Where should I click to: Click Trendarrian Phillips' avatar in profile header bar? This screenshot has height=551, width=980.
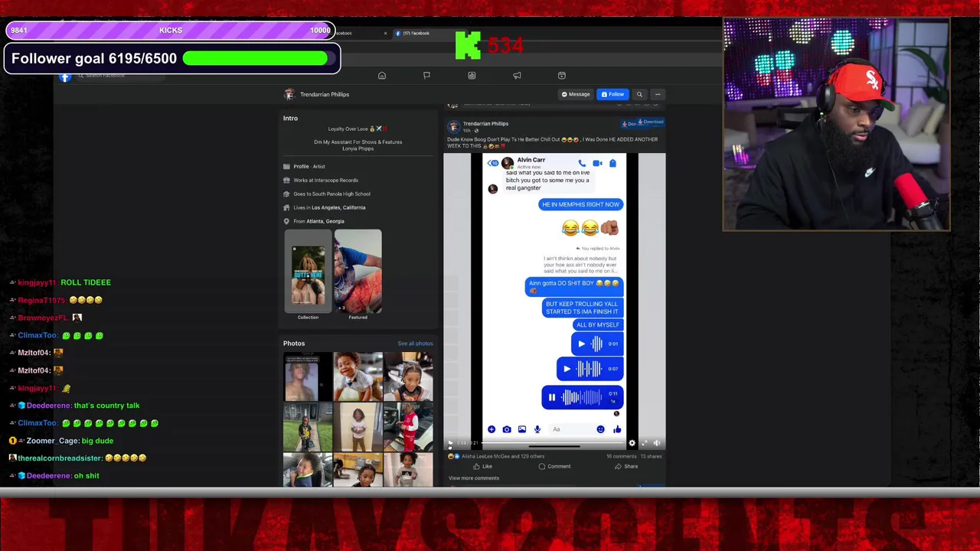point(289,94)
